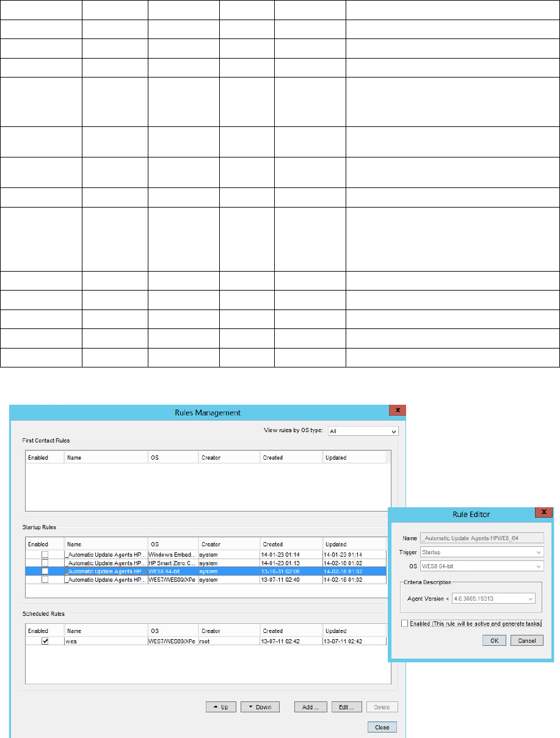Viewport: 560px width, 738px height.
Task: Click the Delete button
Action: (382, 707)
